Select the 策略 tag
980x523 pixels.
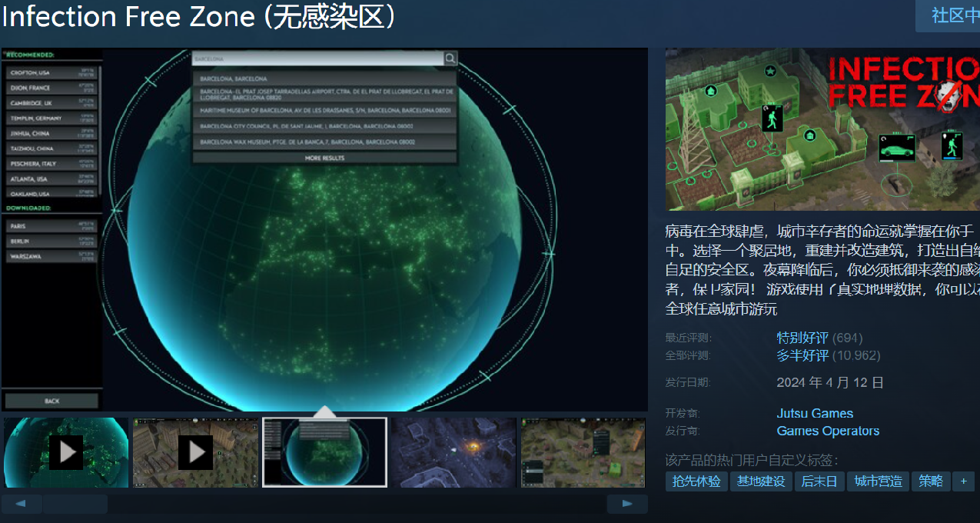[x=931, y=481]
